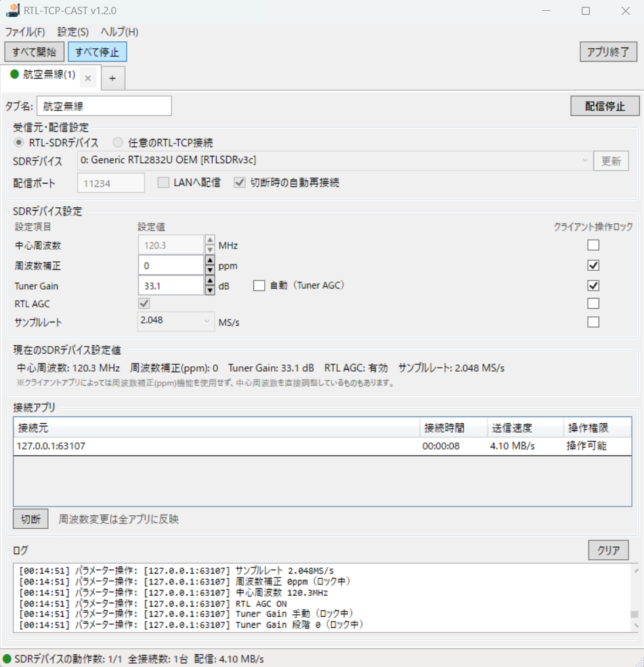Toggle client lock for 周波数補正
This screenshot has width=644, height=667.
(x=593, y=265)
